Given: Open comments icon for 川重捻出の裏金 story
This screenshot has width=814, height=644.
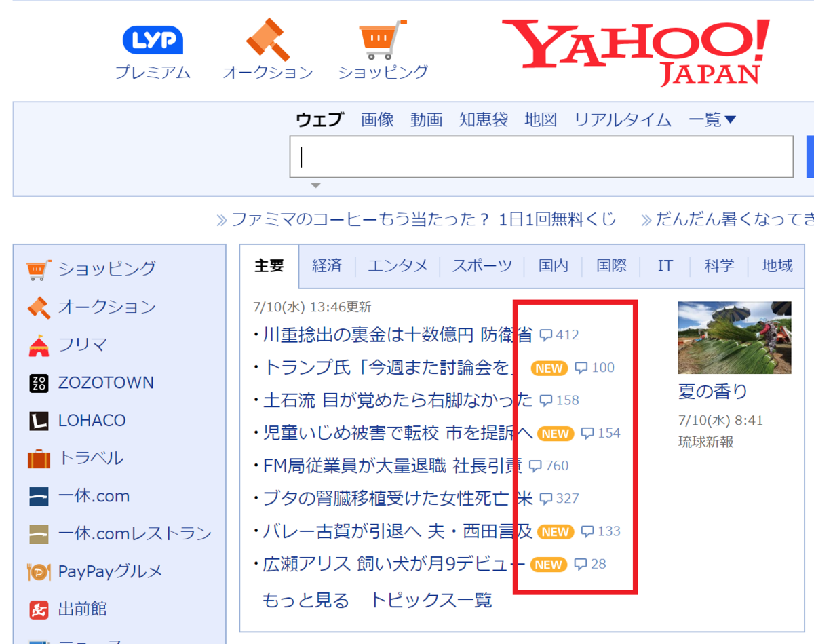Looking at the screenshot, I should tap(546, 335).
